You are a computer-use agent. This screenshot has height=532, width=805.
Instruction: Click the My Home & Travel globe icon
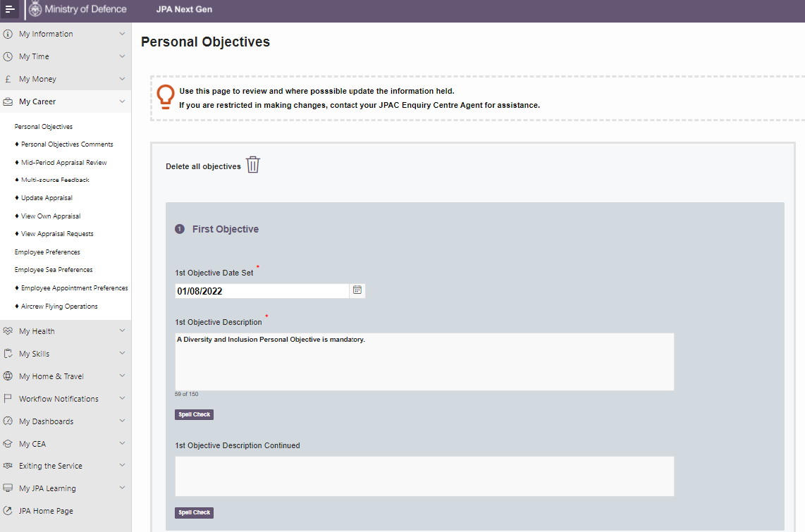click(x=8, y=376)
